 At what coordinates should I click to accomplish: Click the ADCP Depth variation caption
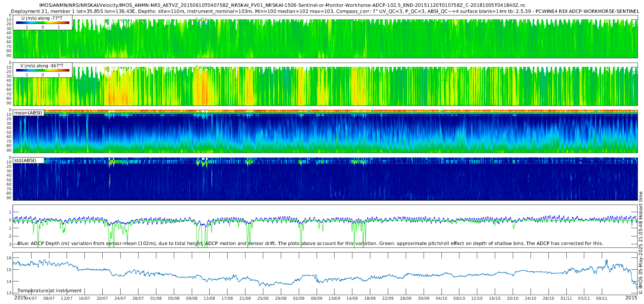pos(310,244)
